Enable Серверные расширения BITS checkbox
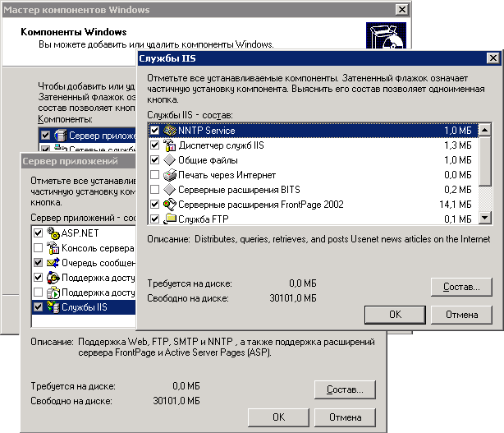 click(155, 190)
